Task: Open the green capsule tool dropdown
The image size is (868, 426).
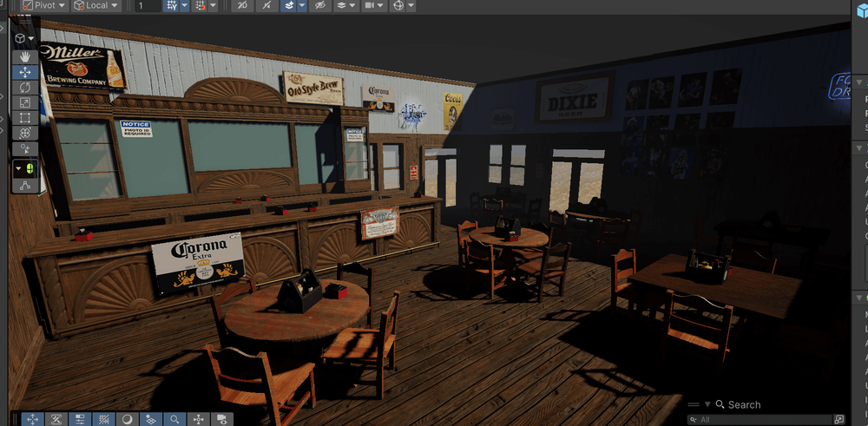Action: (x=25, y=169)
